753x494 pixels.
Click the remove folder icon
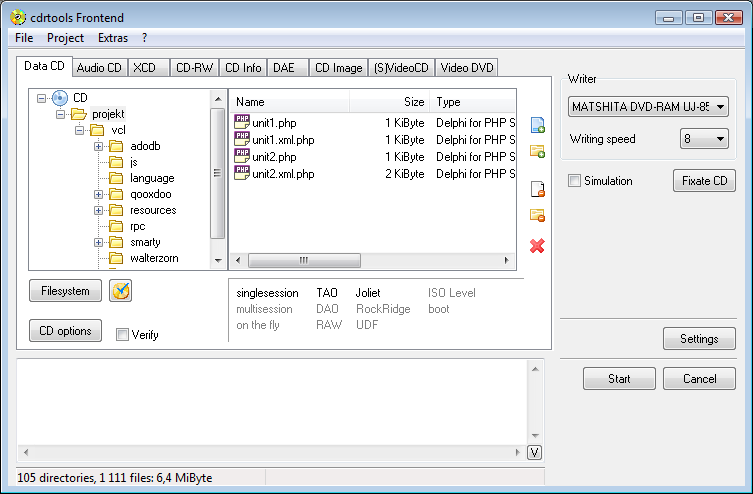pyautogui.click(x=537, y=215)
